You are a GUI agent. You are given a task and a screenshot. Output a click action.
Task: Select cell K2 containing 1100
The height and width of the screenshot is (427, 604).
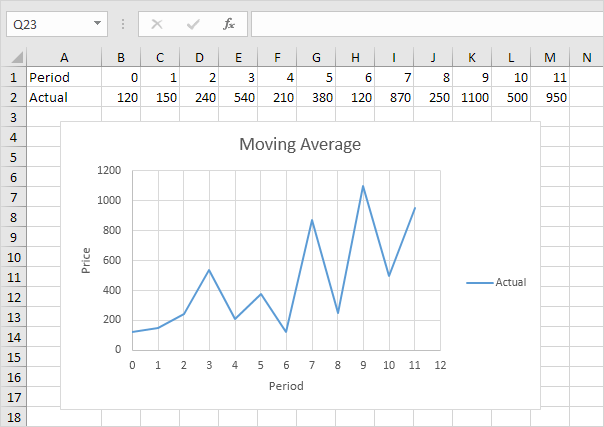(x=472, y=97)
